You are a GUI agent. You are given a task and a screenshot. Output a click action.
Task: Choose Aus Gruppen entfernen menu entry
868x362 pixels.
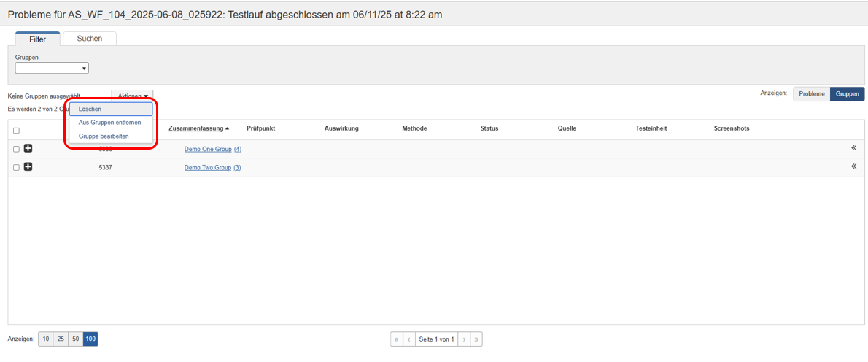pyautogui.click(x=109, y=123)
